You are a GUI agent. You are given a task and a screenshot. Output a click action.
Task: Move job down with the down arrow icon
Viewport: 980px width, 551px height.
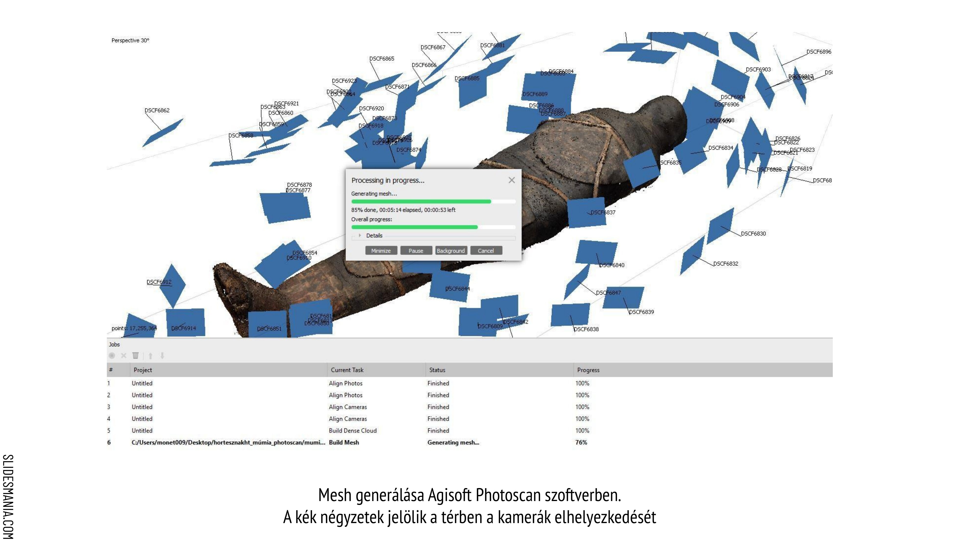point(162,356)
